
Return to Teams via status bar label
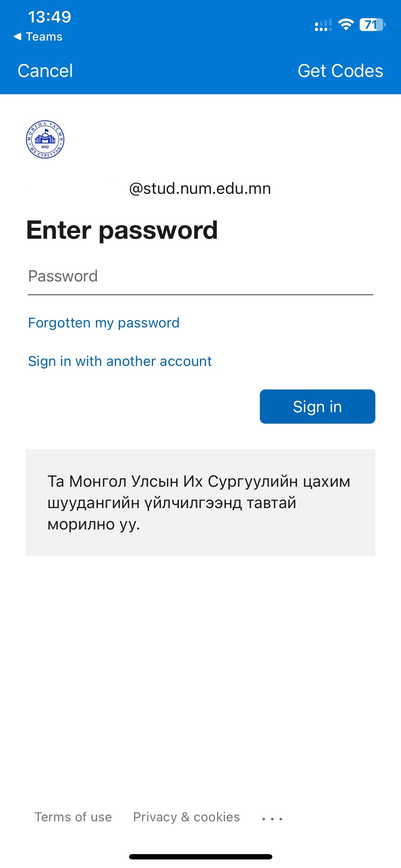[44, 37]
